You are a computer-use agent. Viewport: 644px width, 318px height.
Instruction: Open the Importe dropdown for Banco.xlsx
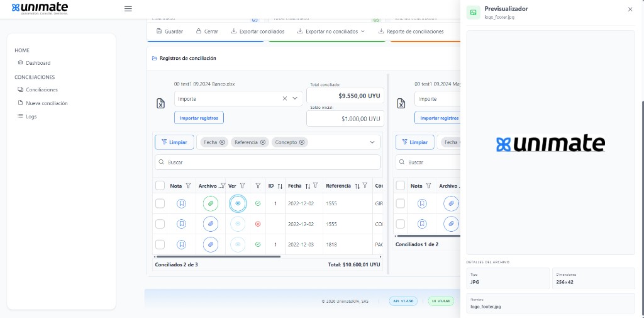click(x=295, y=99)
